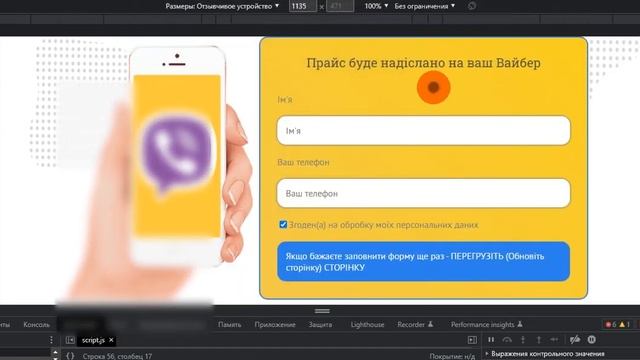Toggle the personal data consent checkbox
This screenshot has height=360, width=640.
pos(283,224)
